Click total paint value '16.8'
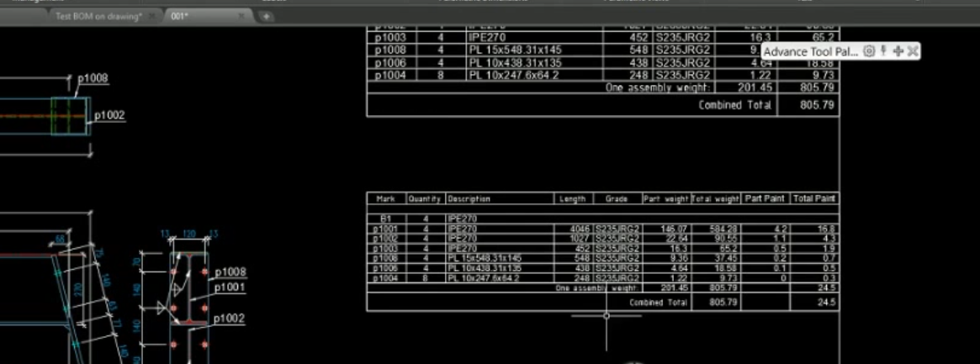This screenshot has height=364, width=980. click(827, 229)
